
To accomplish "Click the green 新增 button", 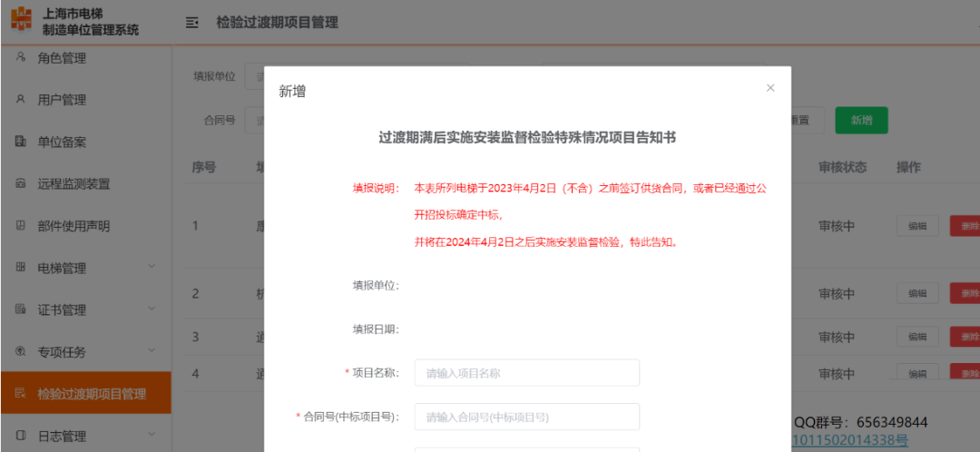I will pos(861,121).
